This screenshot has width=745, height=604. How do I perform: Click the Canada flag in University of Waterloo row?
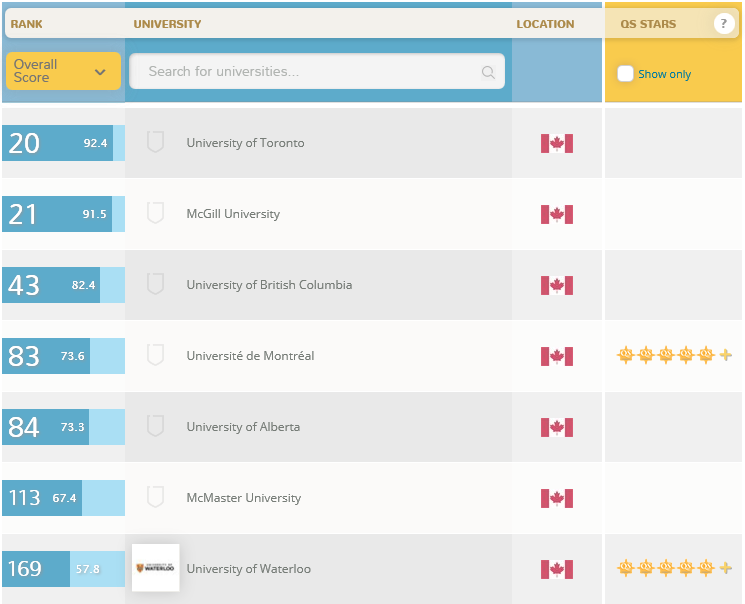(x=557, y=569)
